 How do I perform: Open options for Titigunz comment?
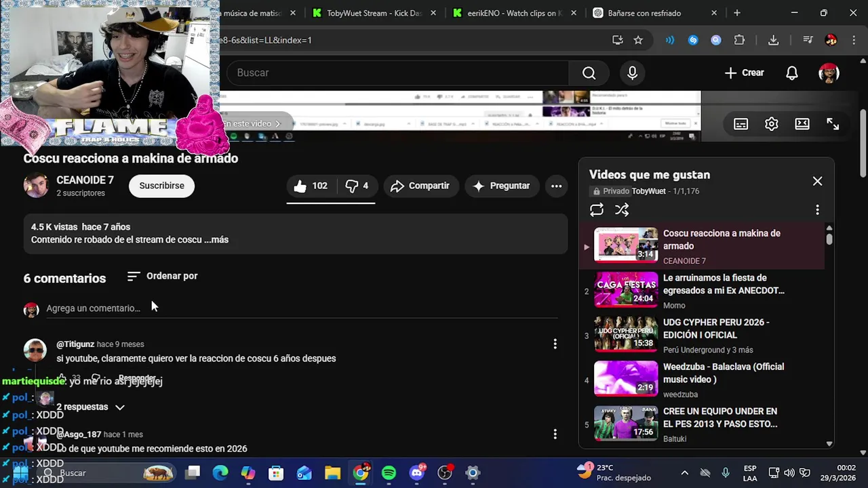coord(555,344)
